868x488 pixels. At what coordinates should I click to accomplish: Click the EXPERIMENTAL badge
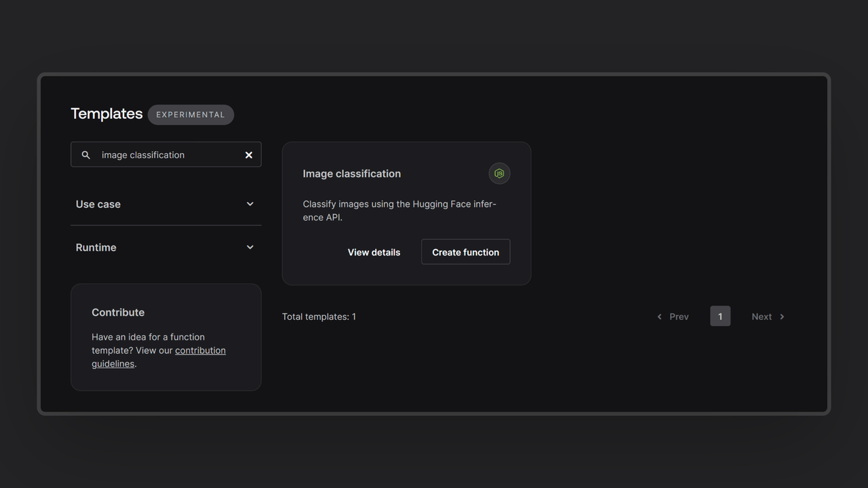click(191, 115)
